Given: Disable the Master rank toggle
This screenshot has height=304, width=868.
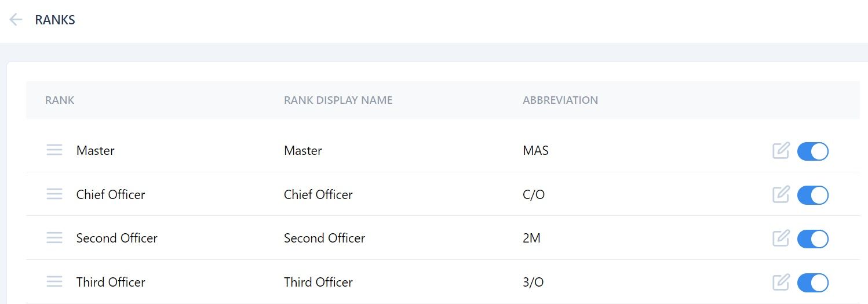Looking at the screenshot, I should [x=813, y=151].
